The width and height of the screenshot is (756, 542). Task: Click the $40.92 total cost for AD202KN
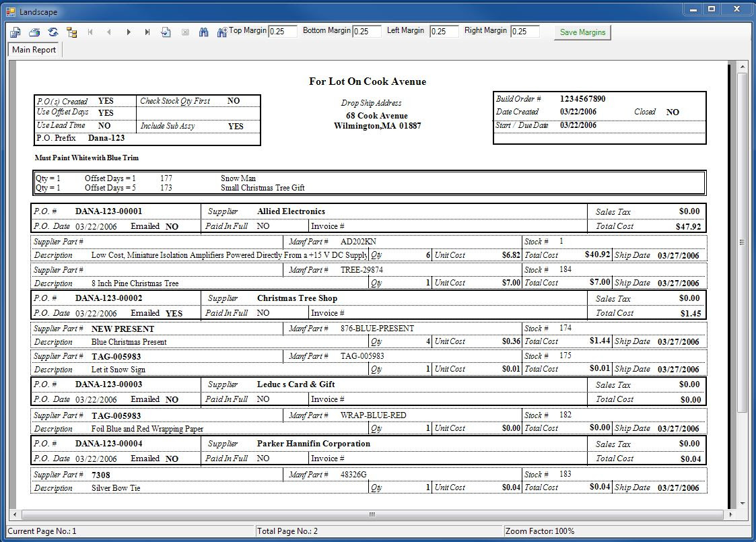pos(597,255)
